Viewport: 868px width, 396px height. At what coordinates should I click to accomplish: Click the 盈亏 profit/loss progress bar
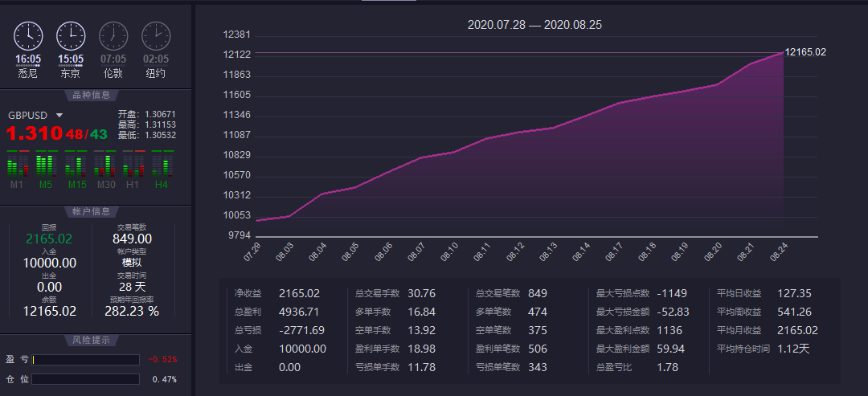tap(85, 360)
